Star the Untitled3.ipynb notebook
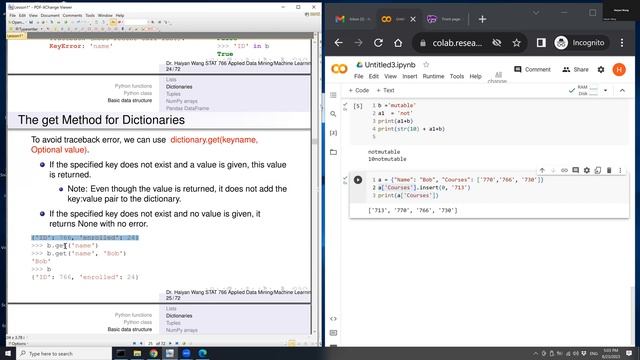The height and width of the screenshot is (360, 640). point(426,64)
